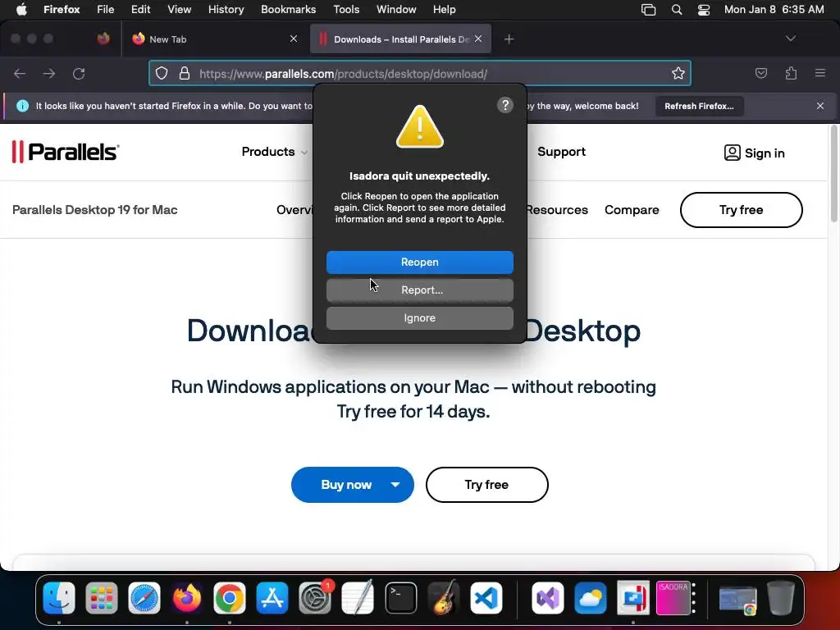Image resolution: width=840 pixels, height=630 pixels.
Task: Ignore the Isadora crash dialog
Action: pos(419,317)
